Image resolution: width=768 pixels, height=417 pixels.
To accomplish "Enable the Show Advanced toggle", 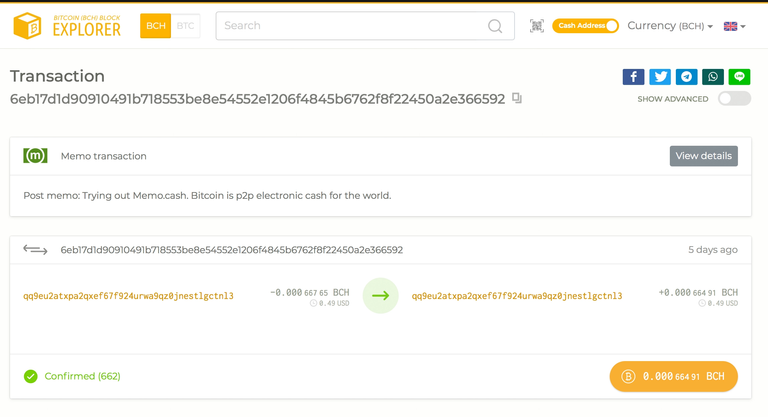I will [x=734, y=99].
